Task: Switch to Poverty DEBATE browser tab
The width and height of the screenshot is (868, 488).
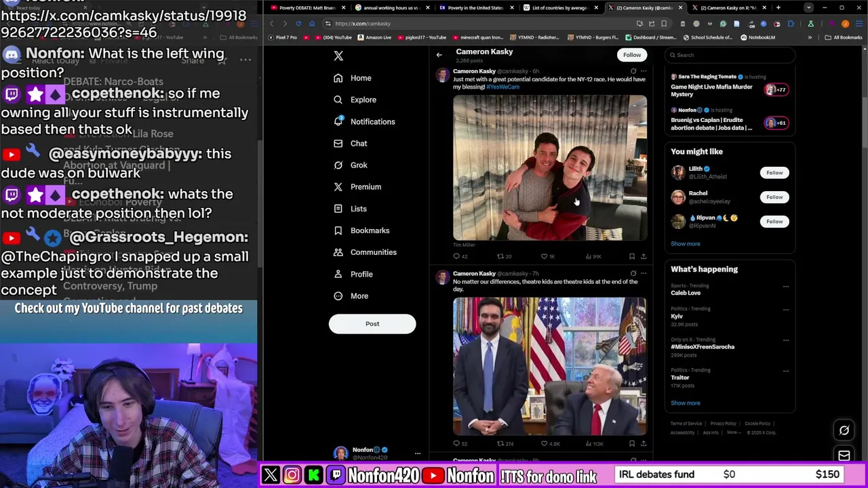Action: (x=308, y=7)
